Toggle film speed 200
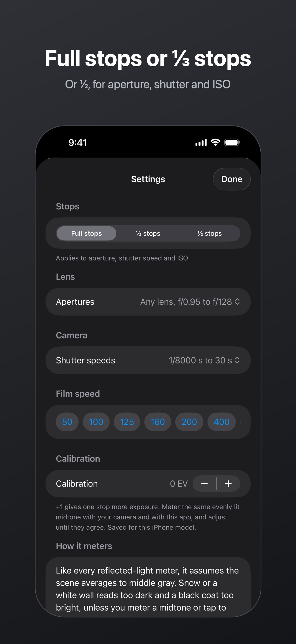This screenshot has width=296, height=644. (189, 422)
